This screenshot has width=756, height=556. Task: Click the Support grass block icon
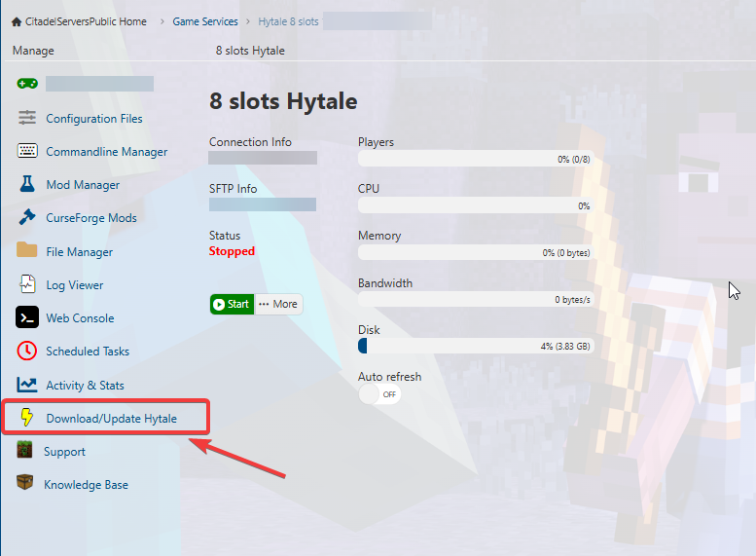point(25,451)
